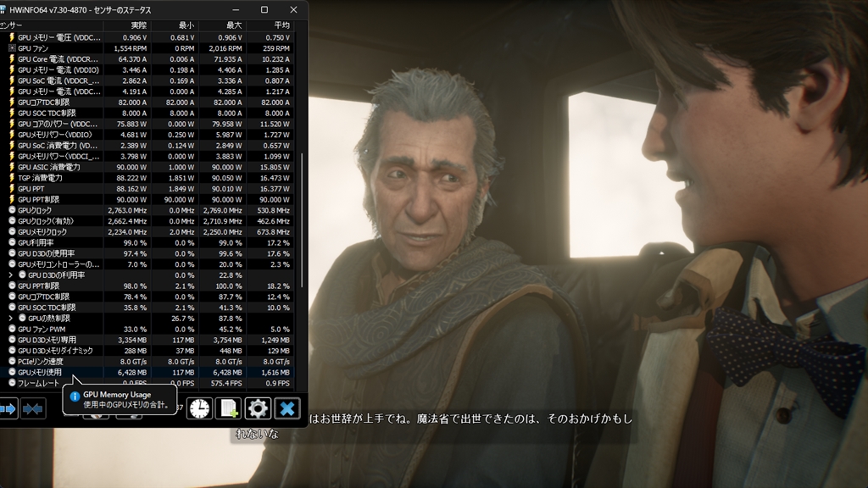Select the GPU D3Dメモリダイナミック label

(x=55, y=351)
